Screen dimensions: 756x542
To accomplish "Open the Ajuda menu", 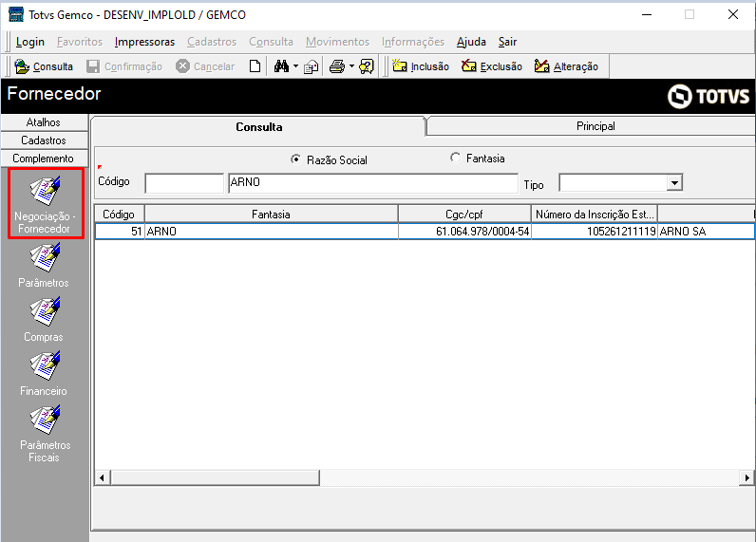I will (x=471, y=42).
